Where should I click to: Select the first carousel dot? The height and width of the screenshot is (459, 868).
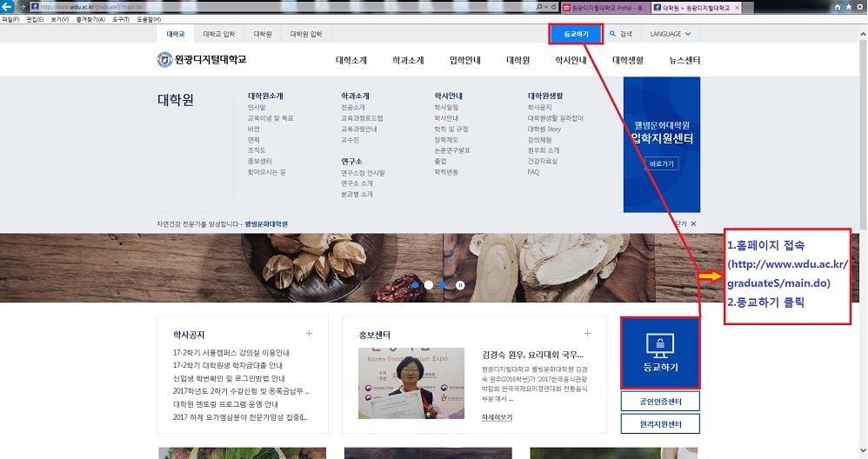tap(415, 285)
